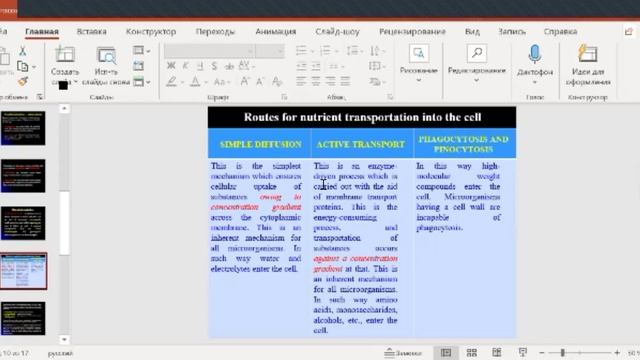
Task: Open the character spacing (AV) dropdown
Action: [x=246, y=66]
